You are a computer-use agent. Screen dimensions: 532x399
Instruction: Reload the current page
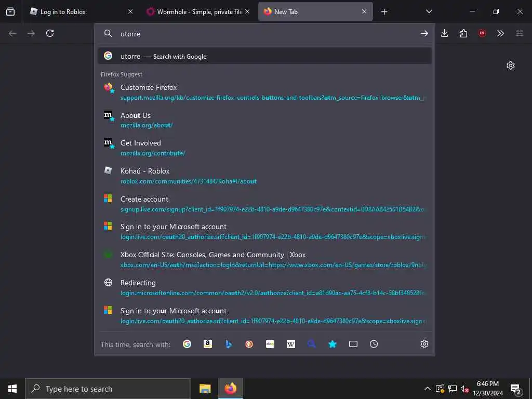point(50,33)
